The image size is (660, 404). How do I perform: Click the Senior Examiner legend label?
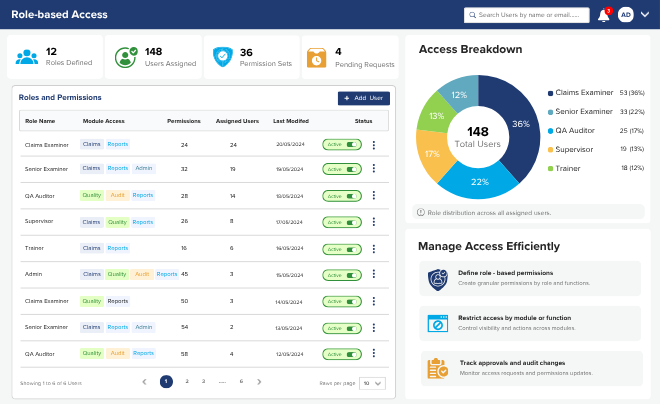click(x=584, y=112)
